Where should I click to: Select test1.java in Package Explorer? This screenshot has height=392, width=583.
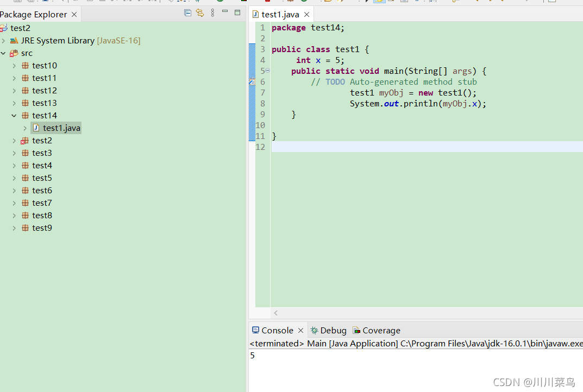61,128
